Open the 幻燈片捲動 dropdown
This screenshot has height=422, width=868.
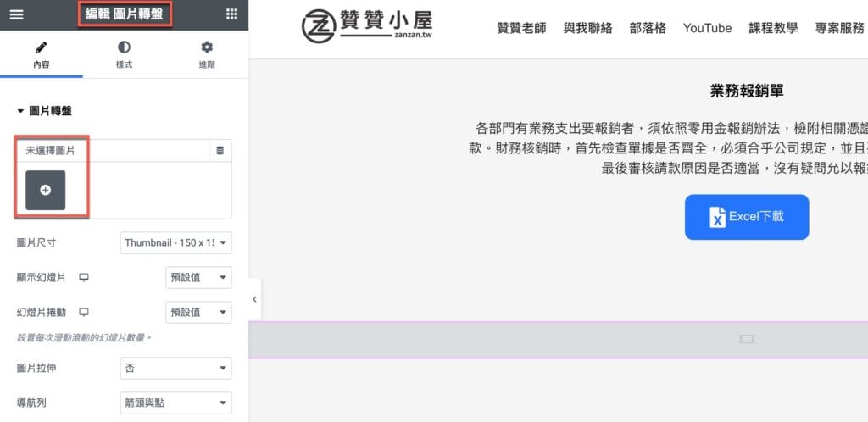(x=198, y=313)
